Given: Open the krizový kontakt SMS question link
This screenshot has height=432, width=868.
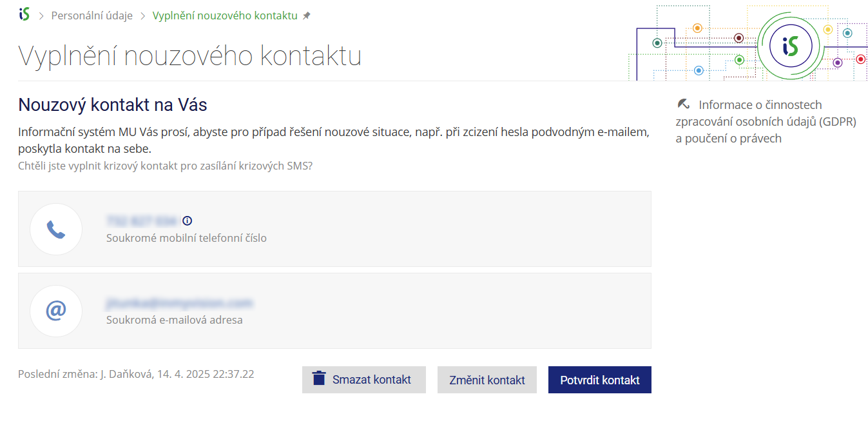Looking at the screenshot, I should coord(165,166).
